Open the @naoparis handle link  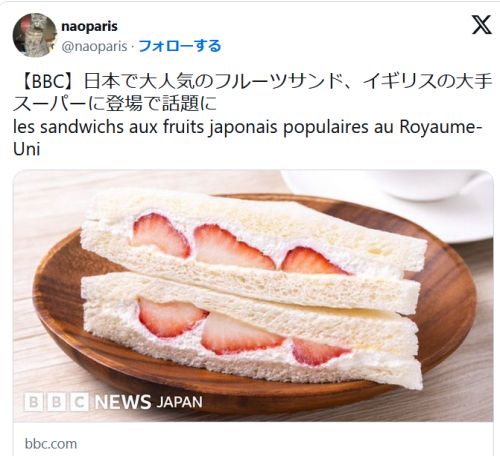[x=94, y=46]
